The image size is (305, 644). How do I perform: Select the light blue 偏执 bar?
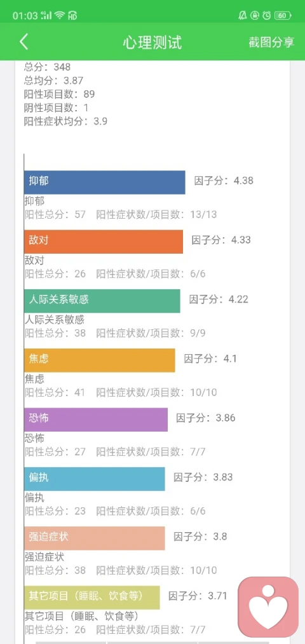pos(95,479)
